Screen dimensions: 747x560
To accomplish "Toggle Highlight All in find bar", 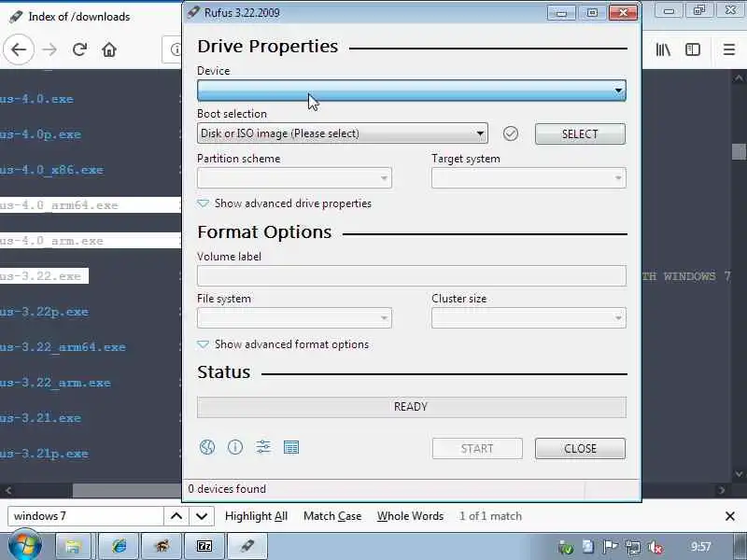I will 256,516.
